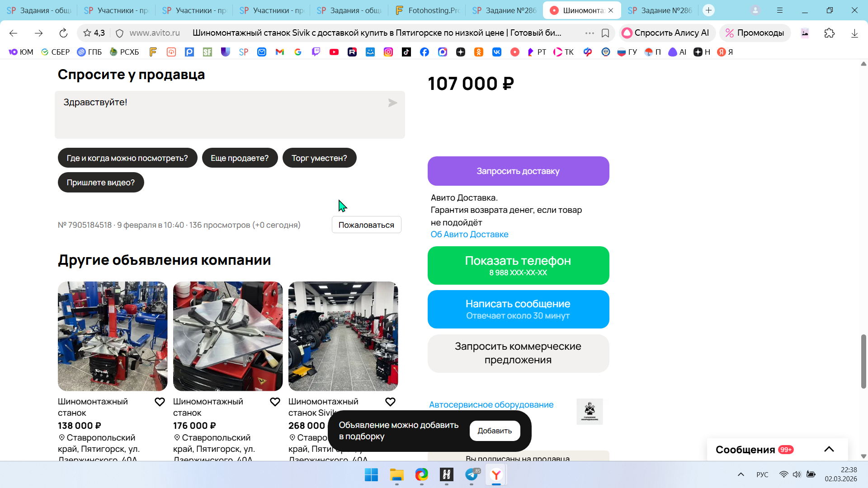Open the YouTube bookmark icon
Viewport: 868px width, 488px height.
coord(334,52)
